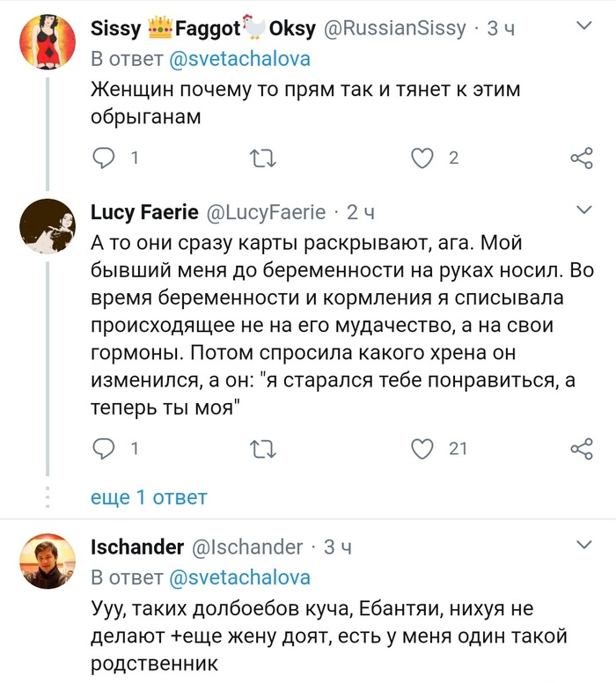Go to Lucy Faerie's profile name

click(143, 212)
